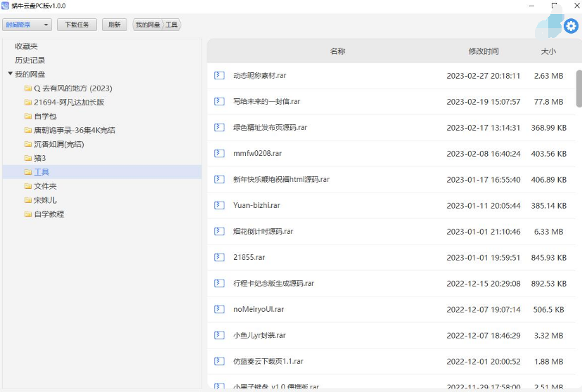
Task: Open the 历史记录 history section
Action: click(x=30, y=60)
